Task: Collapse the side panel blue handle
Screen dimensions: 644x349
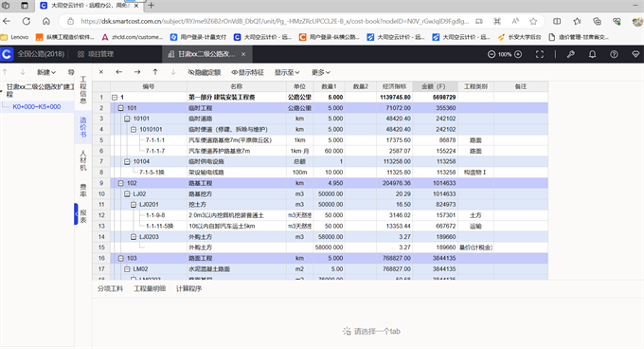Action: tap(76, 213)
